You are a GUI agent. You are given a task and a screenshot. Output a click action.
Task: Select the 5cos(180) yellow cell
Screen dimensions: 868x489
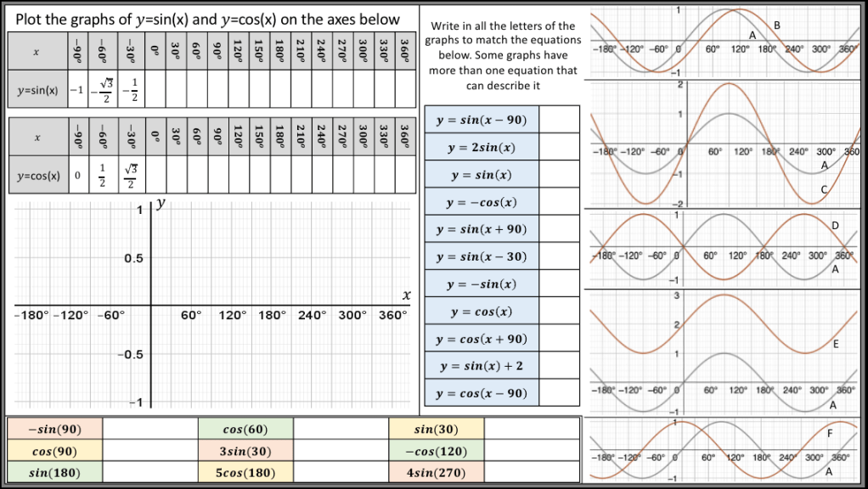point(245,472)
